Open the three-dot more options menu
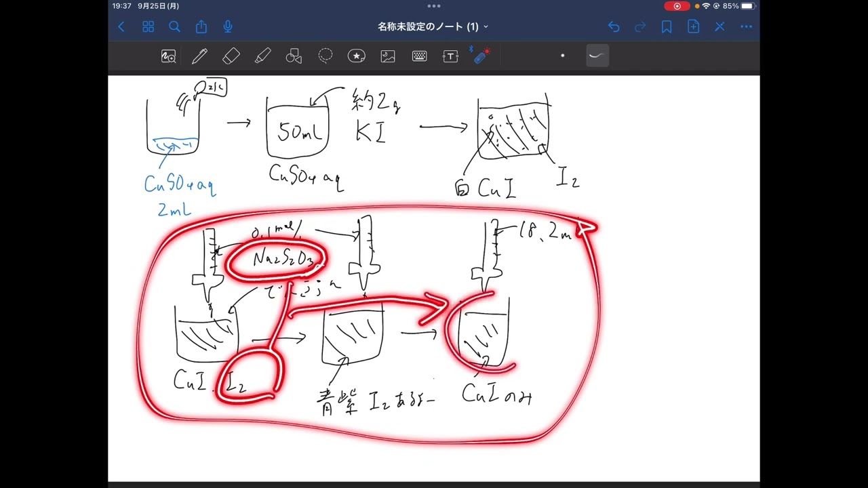This screenshot has width=868, height=488. point(747,26)
